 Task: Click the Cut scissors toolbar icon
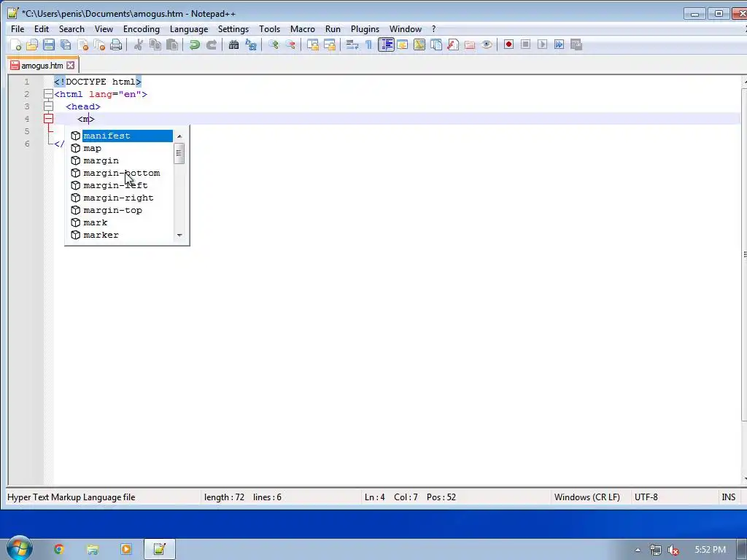139,44
